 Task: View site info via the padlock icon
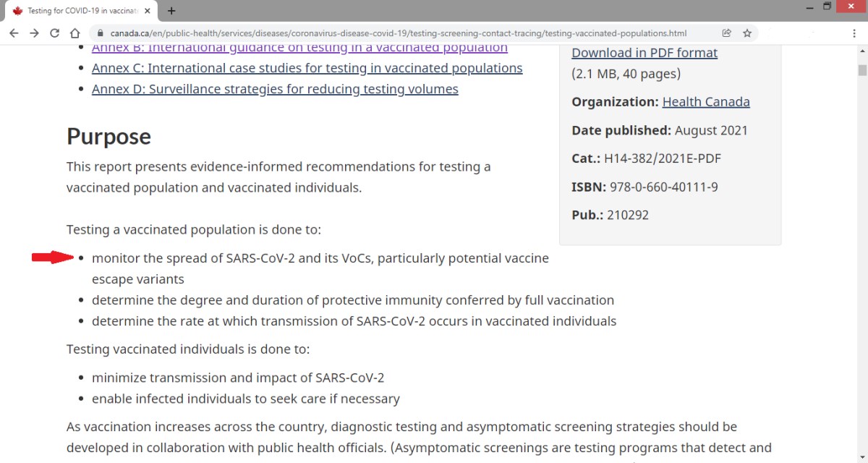pos(100,33)
